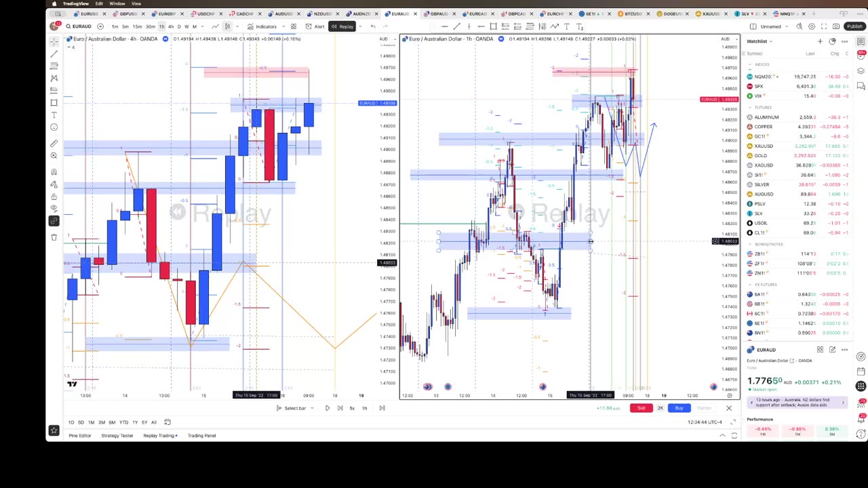
Task: Click the trash icon to remove drawings
Action: point(54,237)
